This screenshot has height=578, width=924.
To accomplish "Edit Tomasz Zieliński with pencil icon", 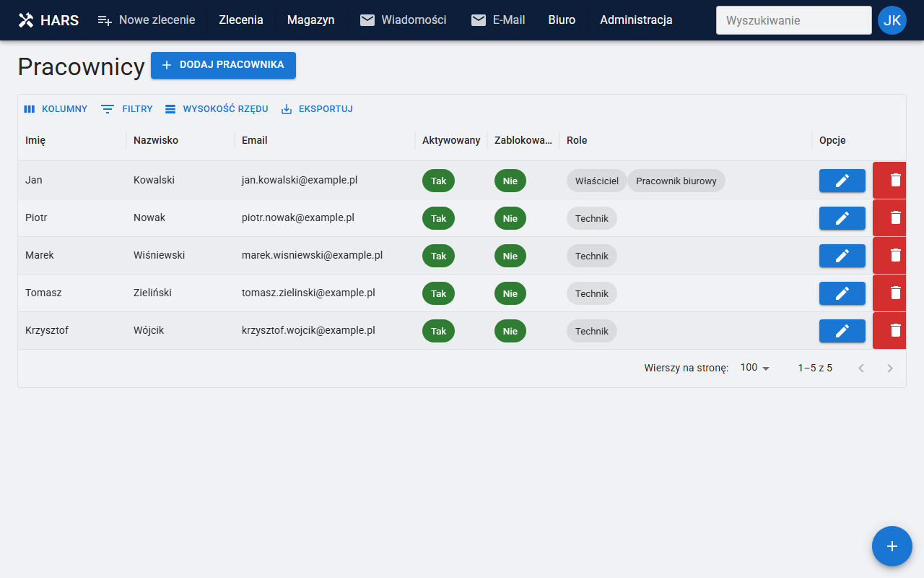I will (x=842, y=293).
